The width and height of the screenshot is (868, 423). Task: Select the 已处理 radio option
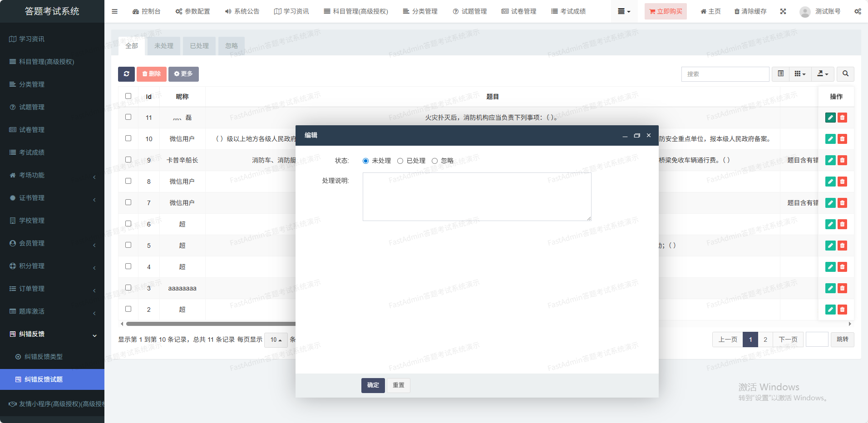pyautogui.click(x=400, y=161)
